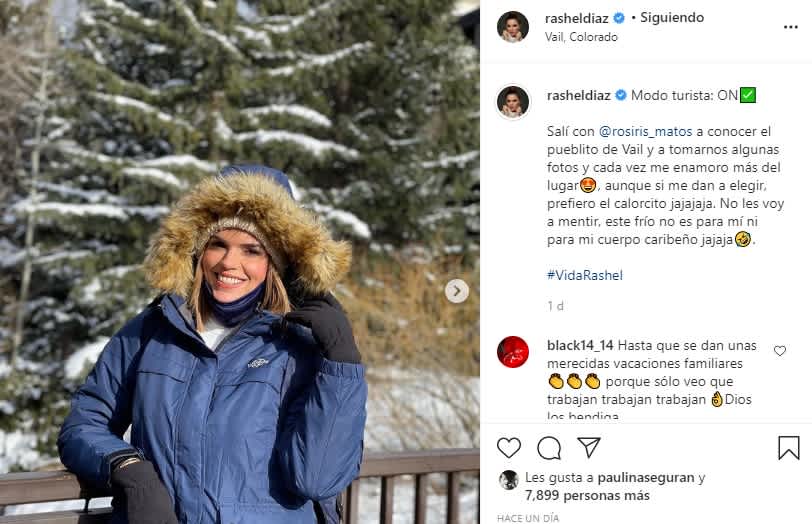The width and height of the screenshot is (812, 524).
Task: Save post with the bookmark icon
Action: point(789,447)
